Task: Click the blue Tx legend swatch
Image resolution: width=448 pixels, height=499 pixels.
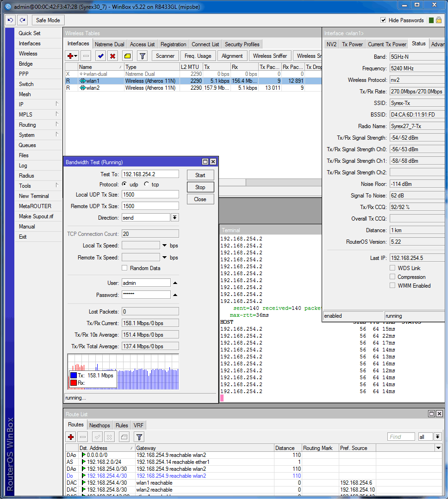Action: click(x=74, y=376)
